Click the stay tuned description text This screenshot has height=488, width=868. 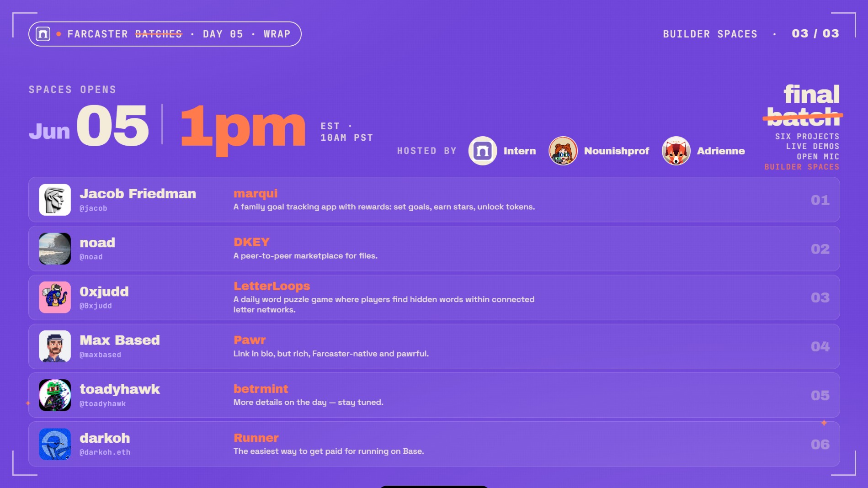[x=309, y=403]
